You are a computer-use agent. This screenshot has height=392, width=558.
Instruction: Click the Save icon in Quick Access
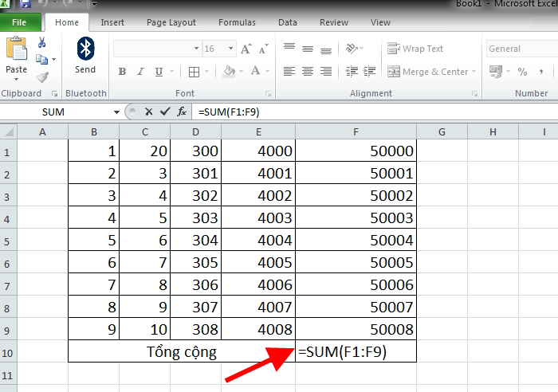point(25,4)
